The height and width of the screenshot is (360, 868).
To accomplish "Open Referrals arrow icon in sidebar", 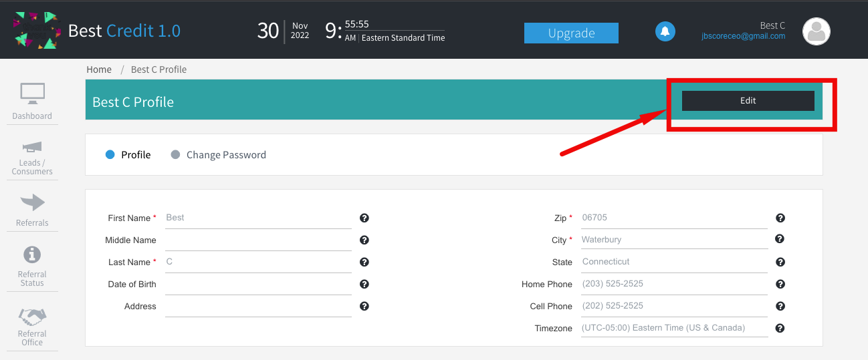I will [32, 202].
